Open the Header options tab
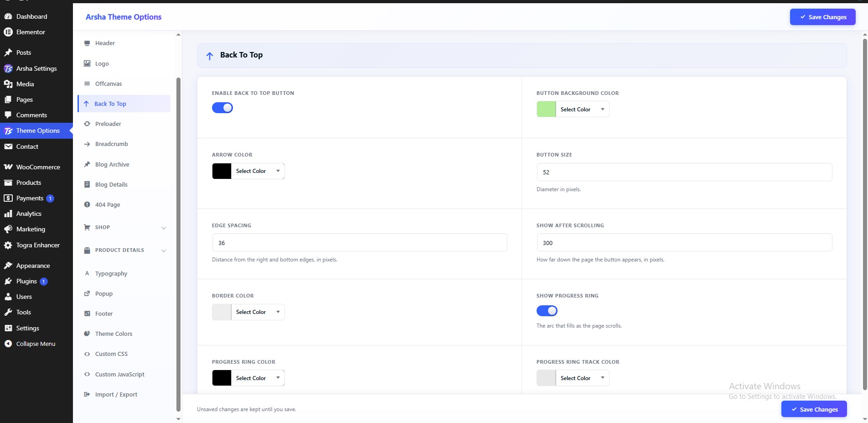Image resolution: width=868 pixels, height=423 pixels. point(124,43)
